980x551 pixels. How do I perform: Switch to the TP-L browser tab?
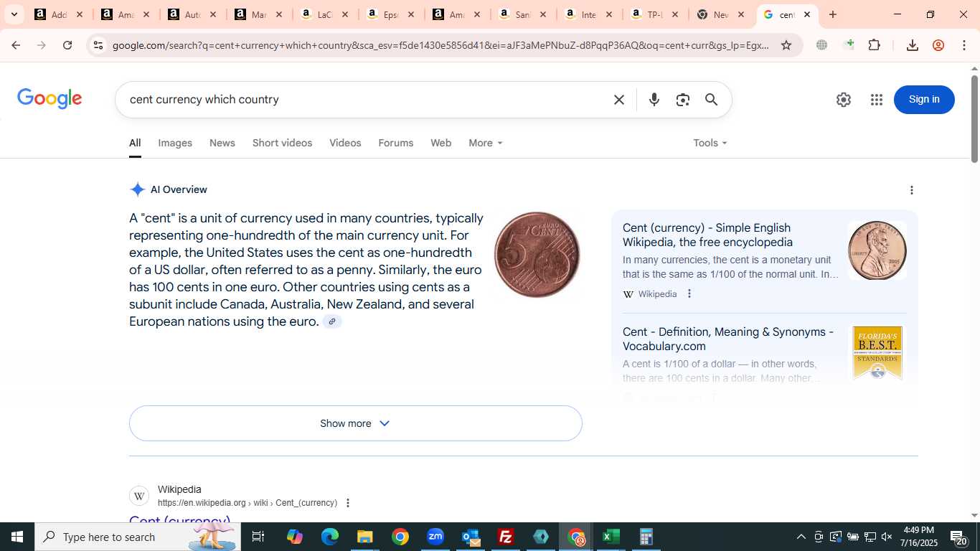coord(655,14)
